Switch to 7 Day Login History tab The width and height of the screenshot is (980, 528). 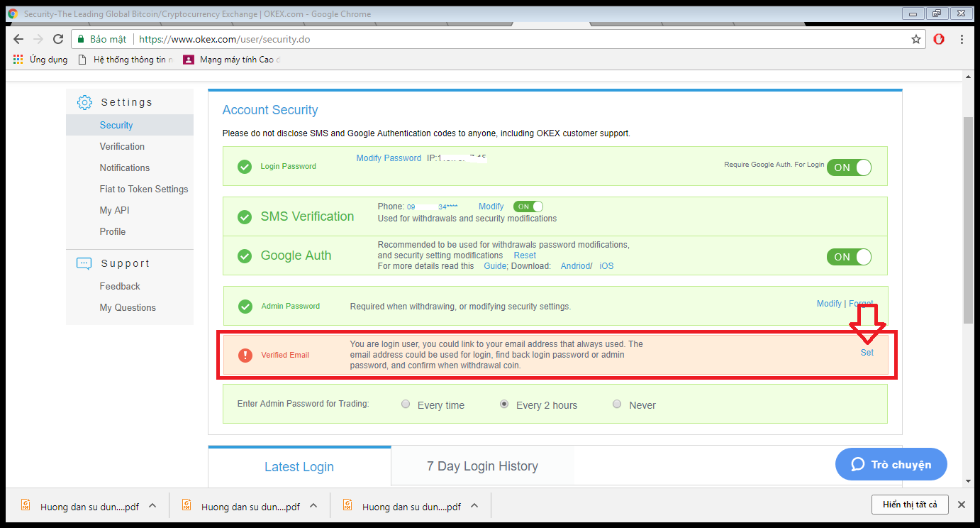[482, 466]
